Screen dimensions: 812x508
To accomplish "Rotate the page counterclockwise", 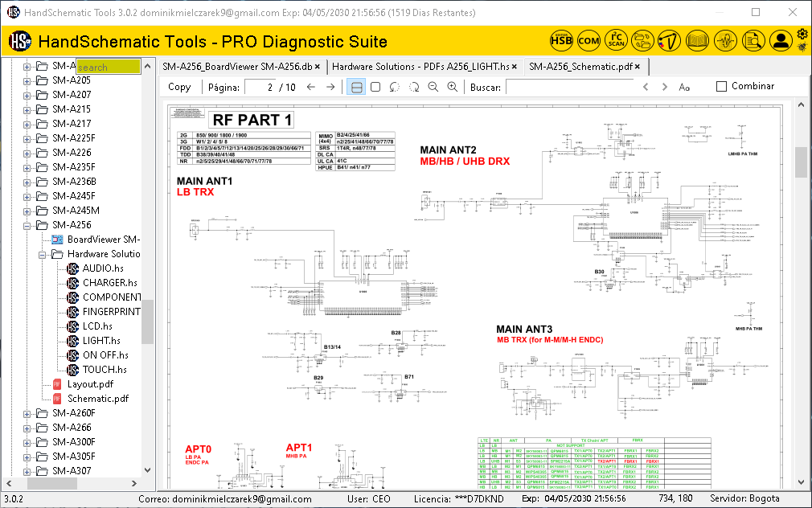I will [395, 87].
